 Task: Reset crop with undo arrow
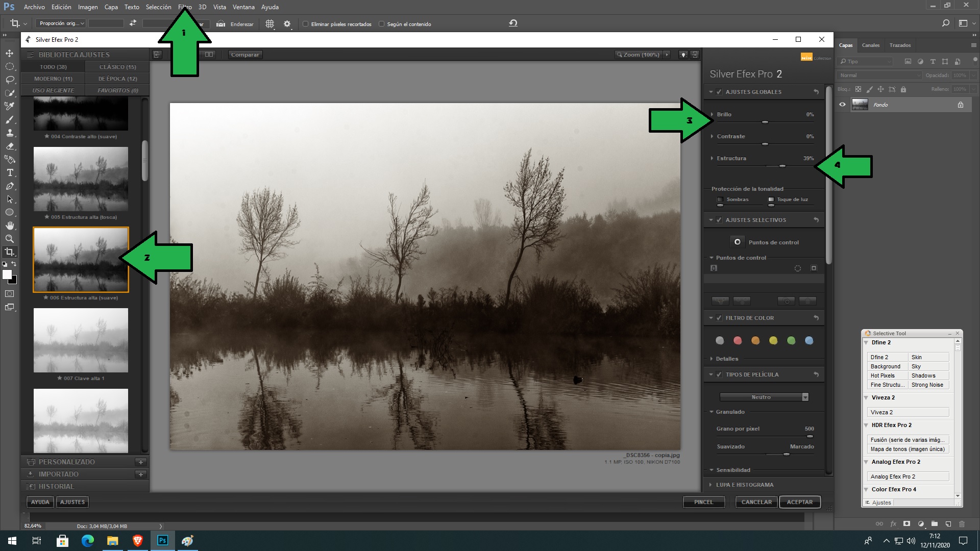pos(513,23)
